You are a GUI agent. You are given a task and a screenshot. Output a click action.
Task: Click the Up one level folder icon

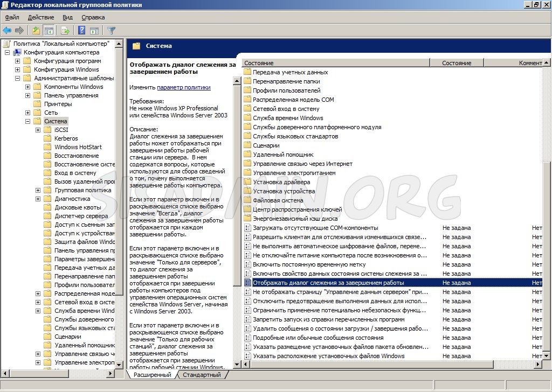36,31
